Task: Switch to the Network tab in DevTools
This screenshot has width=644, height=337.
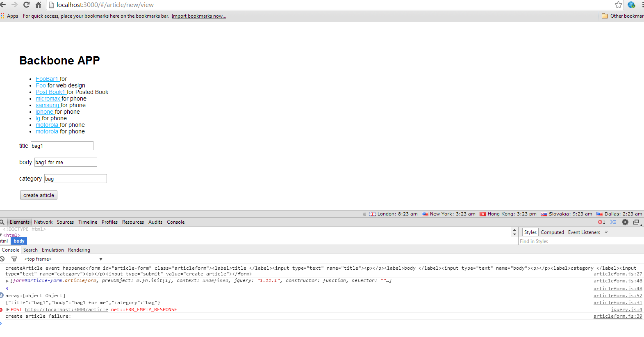Action: click(43, 222)
